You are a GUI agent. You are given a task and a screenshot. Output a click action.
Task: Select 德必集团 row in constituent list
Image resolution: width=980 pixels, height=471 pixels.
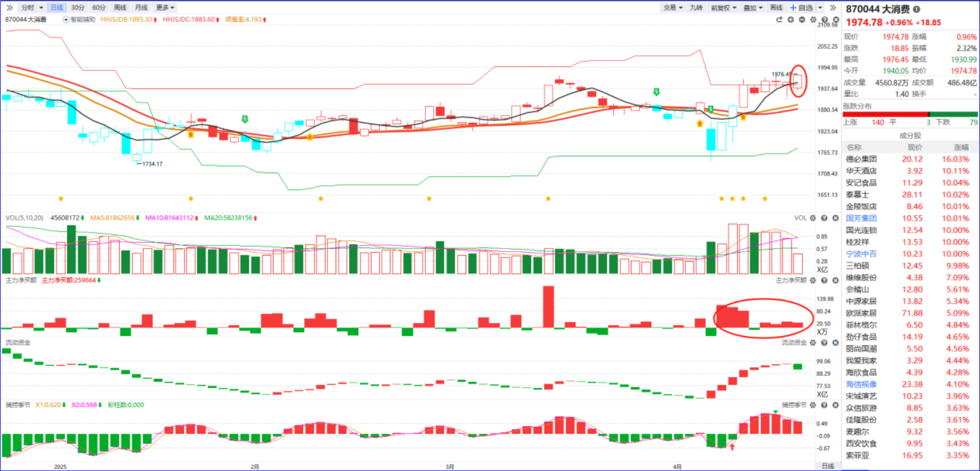[911, 159]
